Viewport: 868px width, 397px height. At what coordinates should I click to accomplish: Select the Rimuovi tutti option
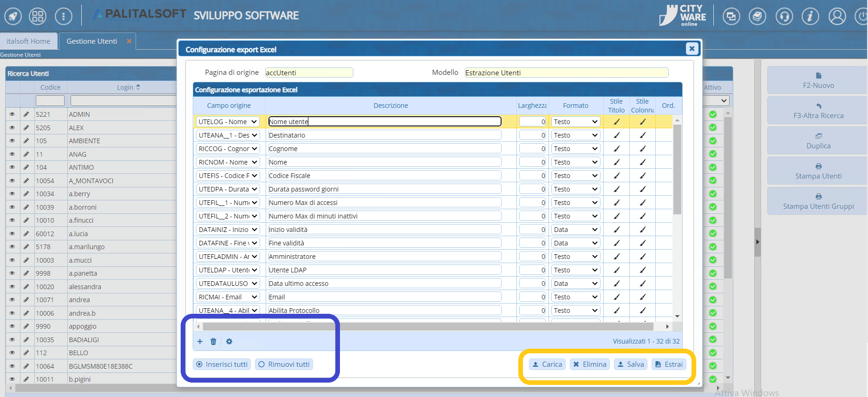click(x=284, y=364)
